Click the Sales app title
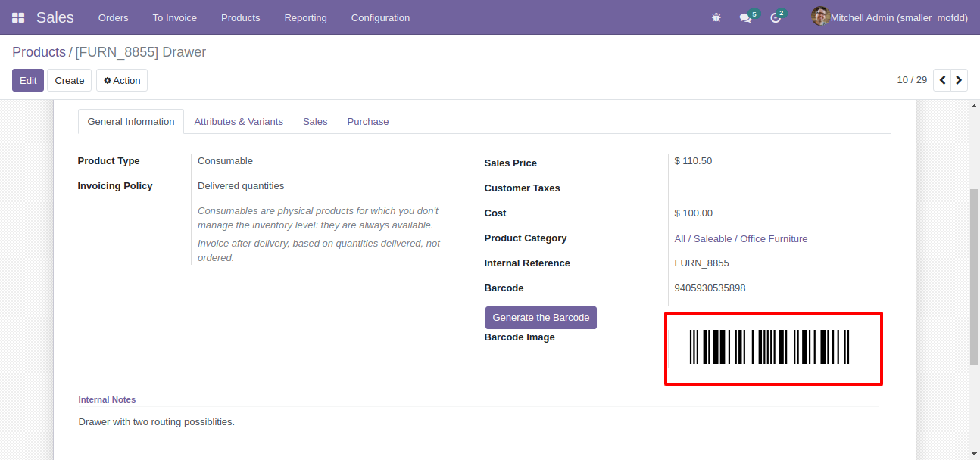980x460 pixels. (x=55, y=17)
